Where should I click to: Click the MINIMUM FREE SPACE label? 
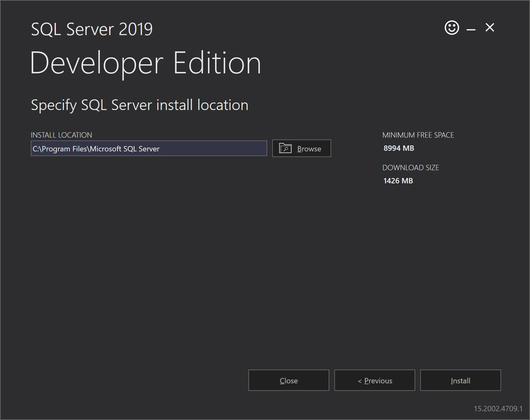click(418, 135)
